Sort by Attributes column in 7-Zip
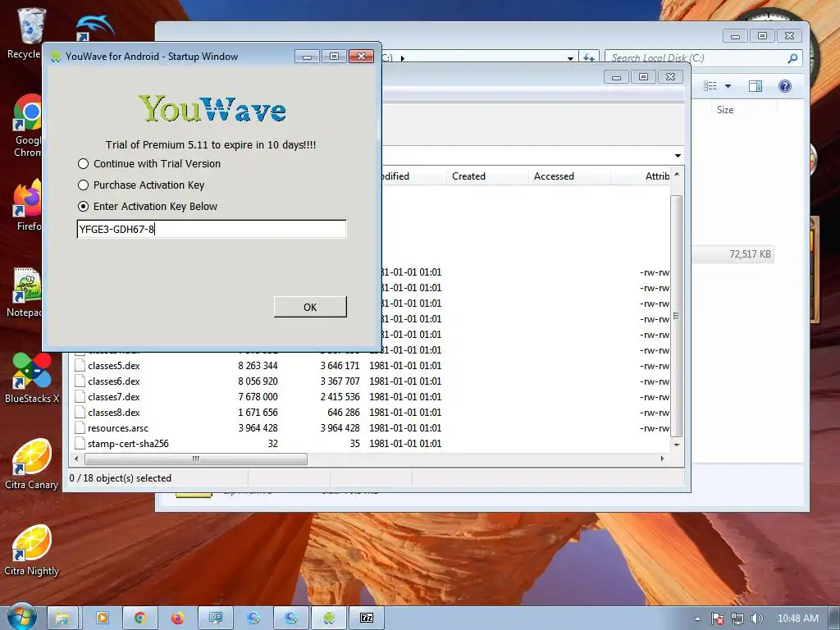Image resolution: width=840 pixels, height=630 pixels. tap(657, 176)
